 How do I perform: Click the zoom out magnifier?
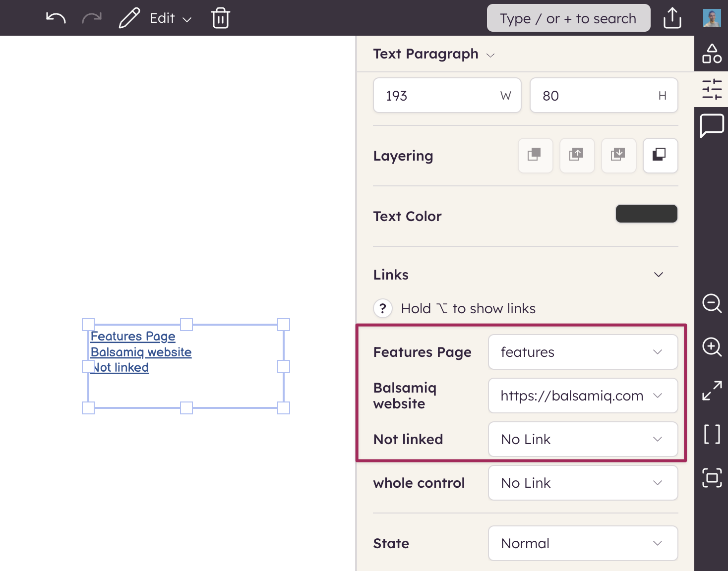[712, 303]
